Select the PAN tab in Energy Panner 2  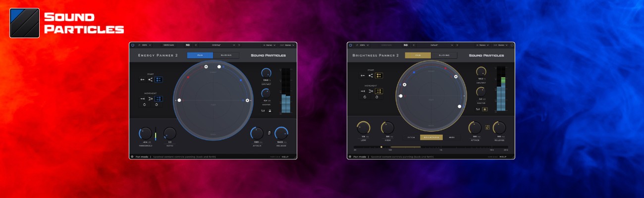pos(200,55)
